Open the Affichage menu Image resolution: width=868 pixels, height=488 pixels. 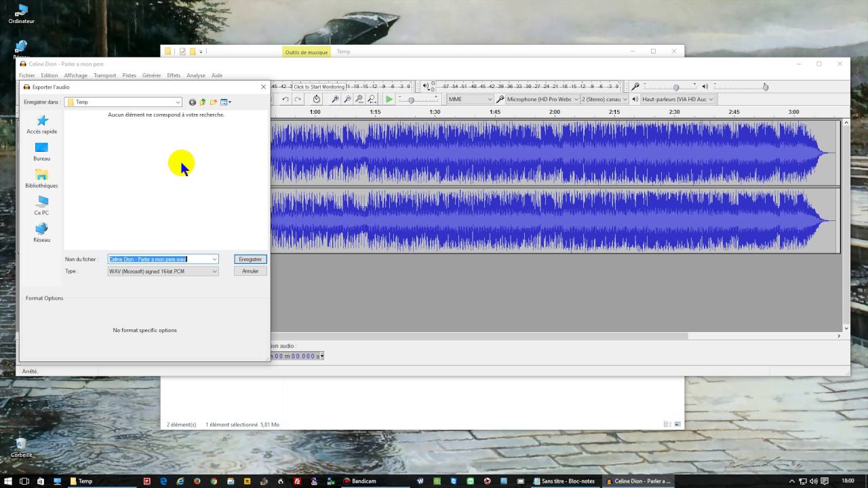[x=76, y=75]
